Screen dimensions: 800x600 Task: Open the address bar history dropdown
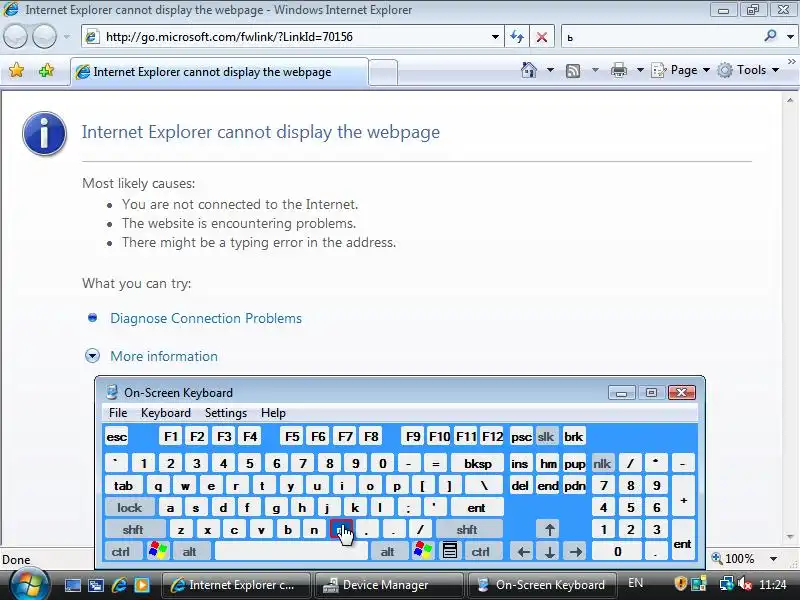[x=495, y=37]
